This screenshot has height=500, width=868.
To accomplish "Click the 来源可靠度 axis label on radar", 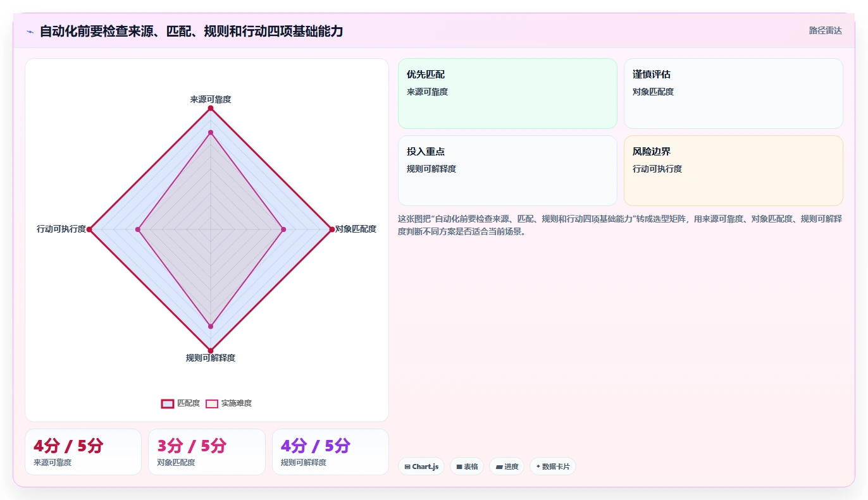I will tap(211, 99).
